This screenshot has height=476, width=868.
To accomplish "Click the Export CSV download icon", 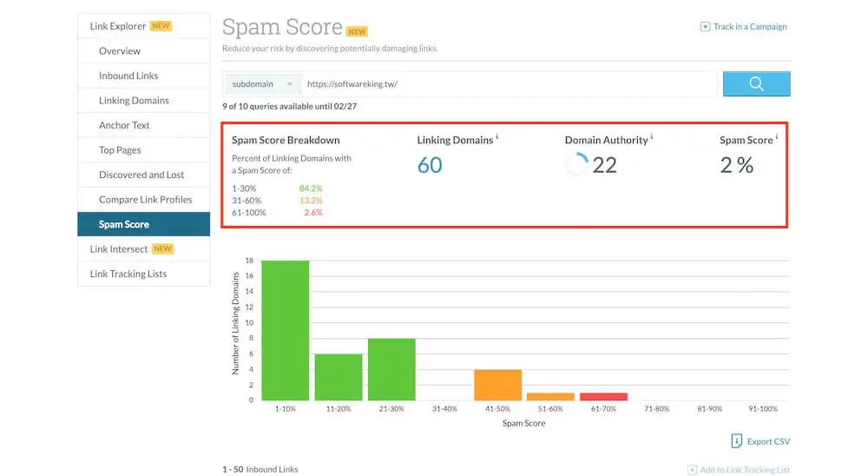I will [x=736, y=441].
